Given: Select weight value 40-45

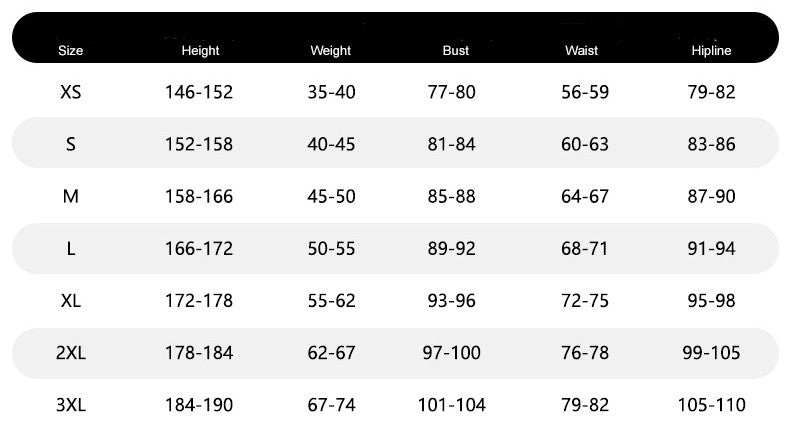Looking at the screenshot, I should [x=331, y=144].
